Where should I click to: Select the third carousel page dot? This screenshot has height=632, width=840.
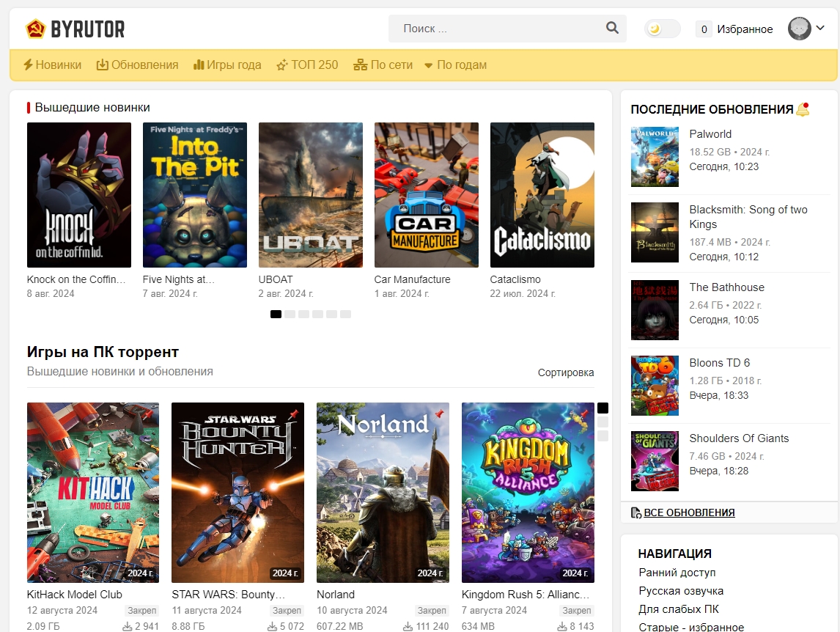click(x=303, y=314)
